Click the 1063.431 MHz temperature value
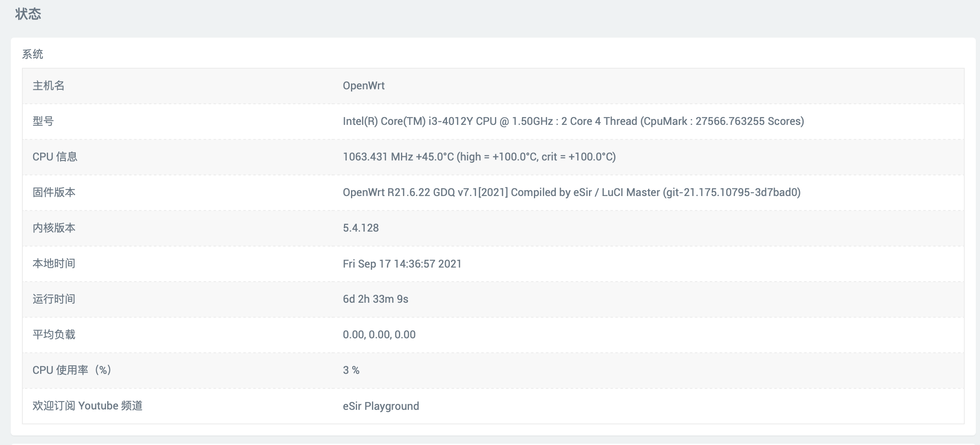980x445 pixels. [x=479, y=157]
